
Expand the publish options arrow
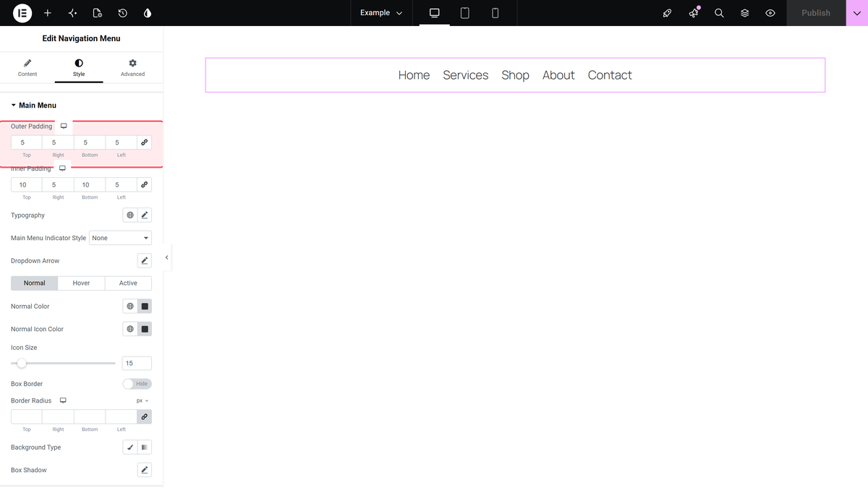[x=857, y=13]
